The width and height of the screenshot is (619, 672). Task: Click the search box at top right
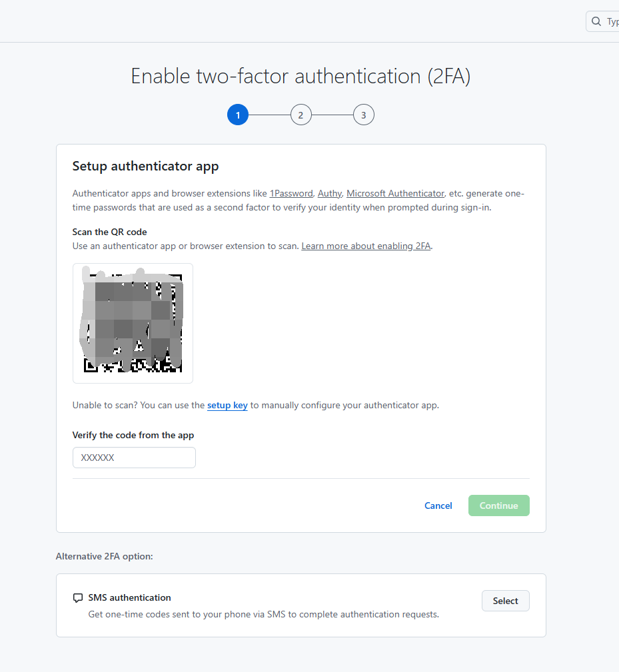pos(606,21)
